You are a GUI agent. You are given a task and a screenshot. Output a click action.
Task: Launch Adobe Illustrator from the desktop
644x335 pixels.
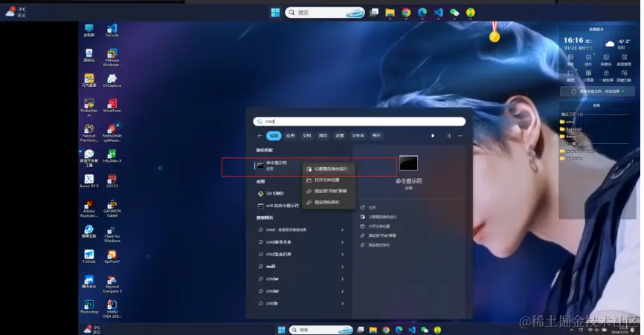(88, 208)
